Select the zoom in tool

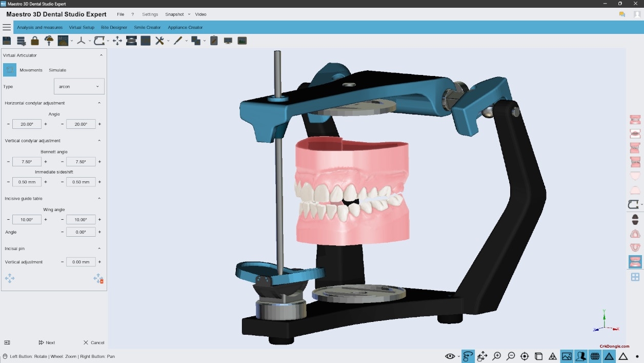tap(496, 356)
